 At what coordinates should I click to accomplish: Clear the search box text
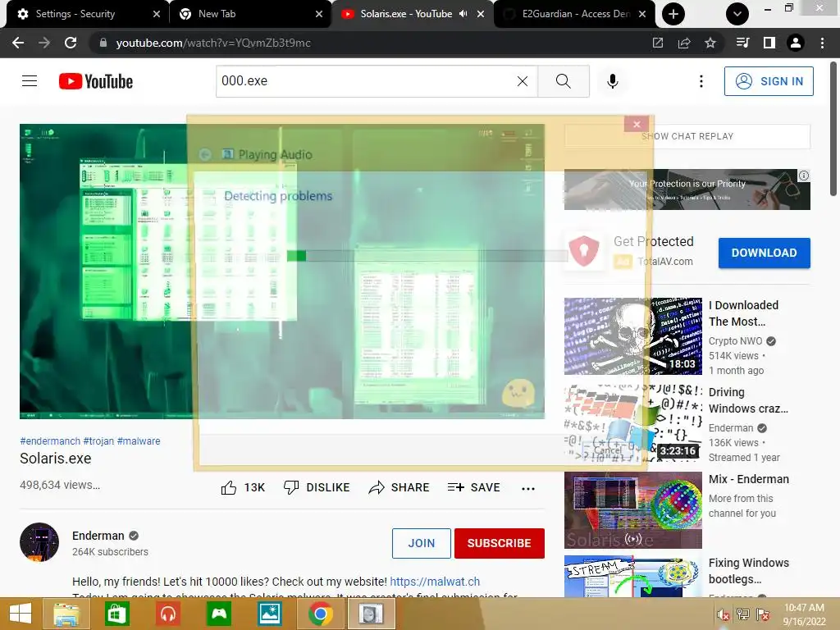tap(523, 81)
